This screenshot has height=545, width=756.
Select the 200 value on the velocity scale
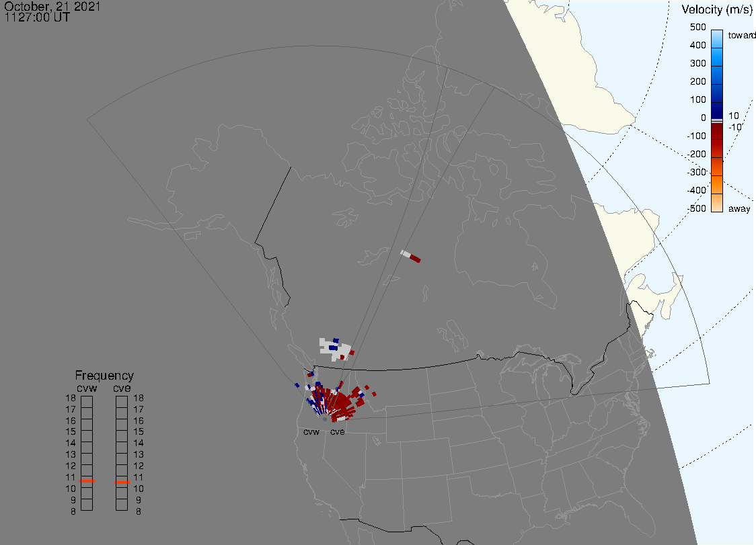pyautogui.click(x=697, y=81)
